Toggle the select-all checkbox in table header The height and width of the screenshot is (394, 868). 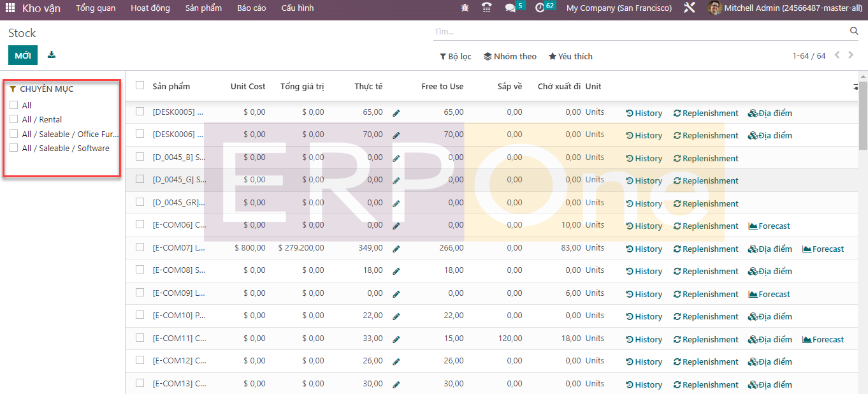click(x=140, y=85)
